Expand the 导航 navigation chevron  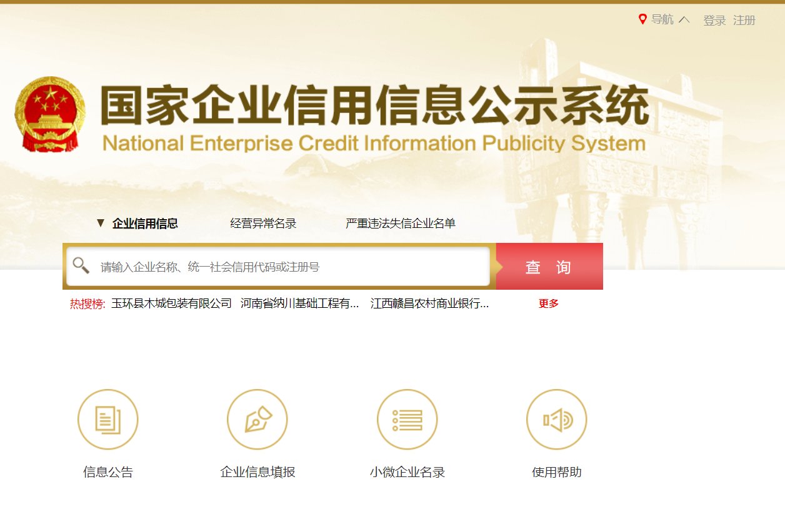[684, 19]
